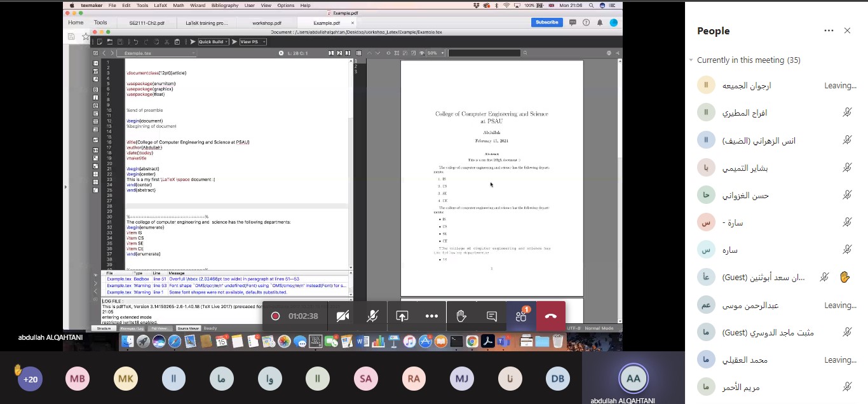Toggle raise hand in meeting controls

461,316
